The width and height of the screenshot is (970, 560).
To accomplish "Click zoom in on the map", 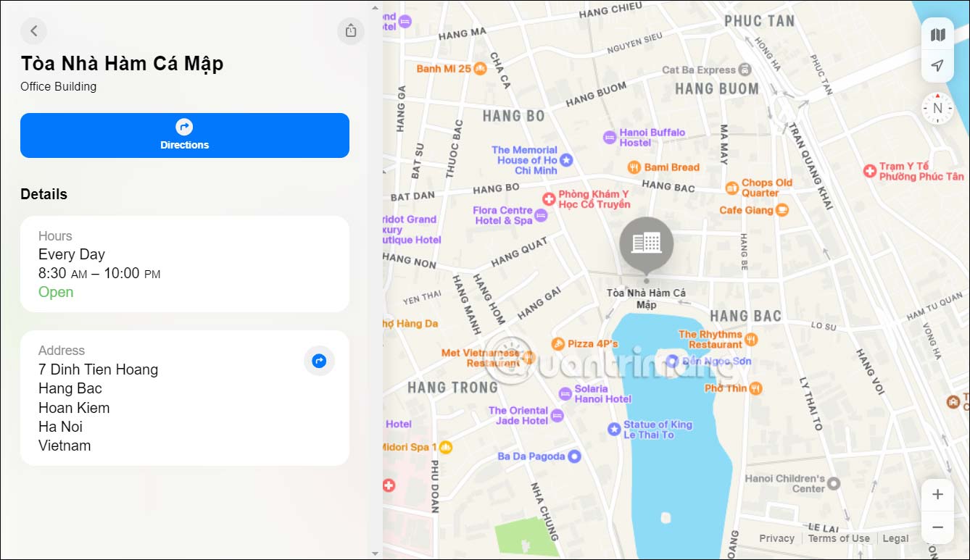I will (937, 494).
